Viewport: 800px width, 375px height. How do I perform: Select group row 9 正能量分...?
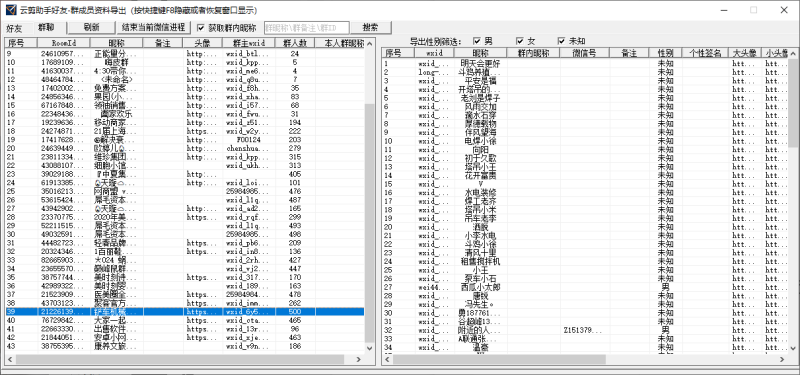click(185, 54)
